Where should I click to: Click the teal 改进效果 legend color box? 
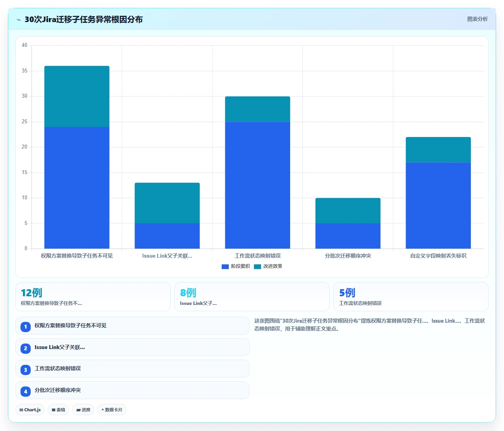(258, 267)
